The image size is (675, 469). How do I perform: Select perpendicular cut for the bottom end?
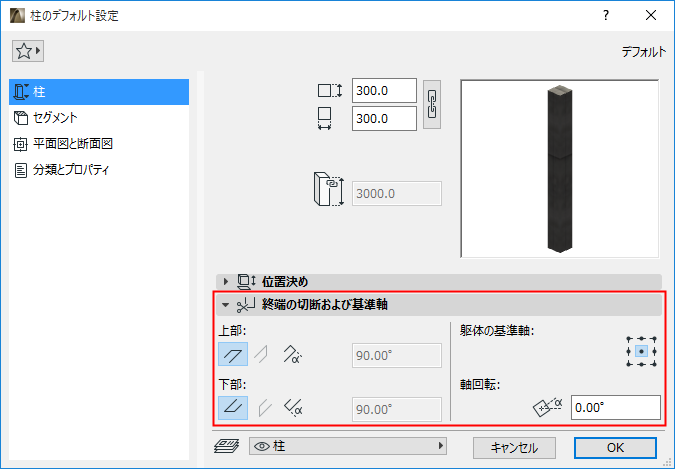[x=264, y=408]
